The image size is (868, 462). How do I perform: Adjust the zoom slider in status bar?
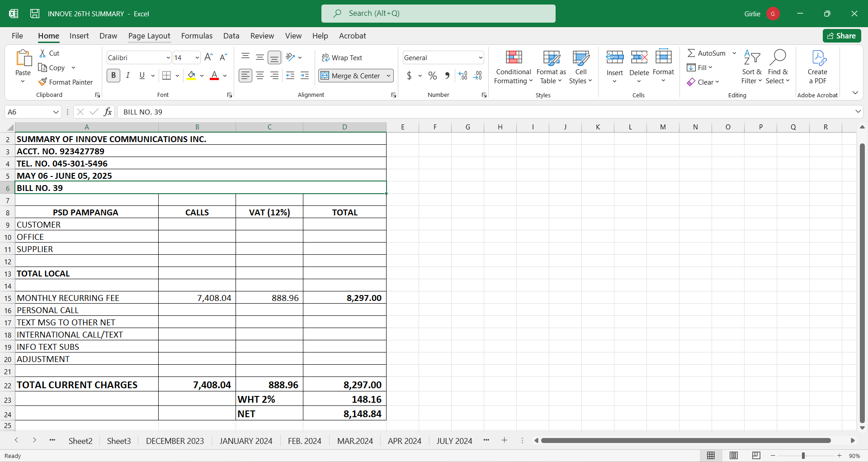pyautogui.click(x=803, y=456)
